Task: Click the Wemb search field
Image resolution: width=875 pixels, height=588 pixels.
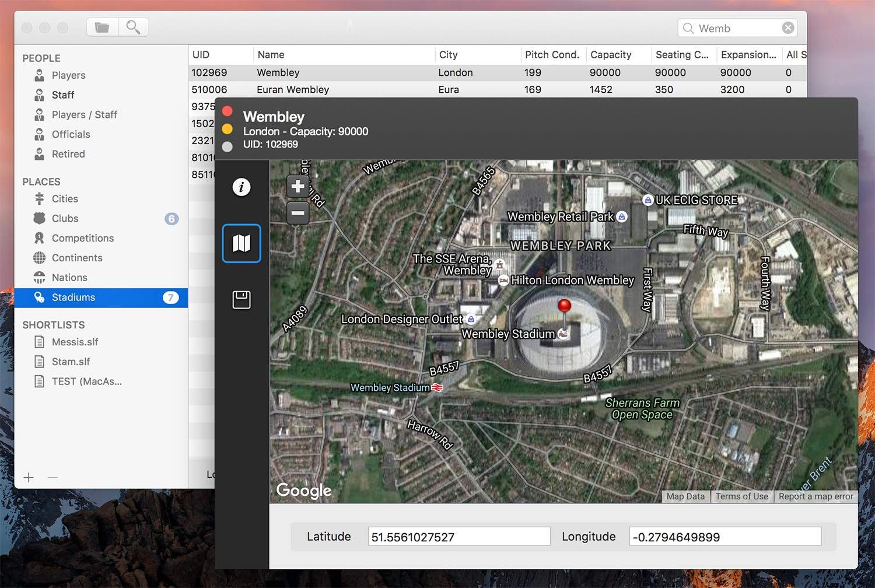Action: pos(737,28)
